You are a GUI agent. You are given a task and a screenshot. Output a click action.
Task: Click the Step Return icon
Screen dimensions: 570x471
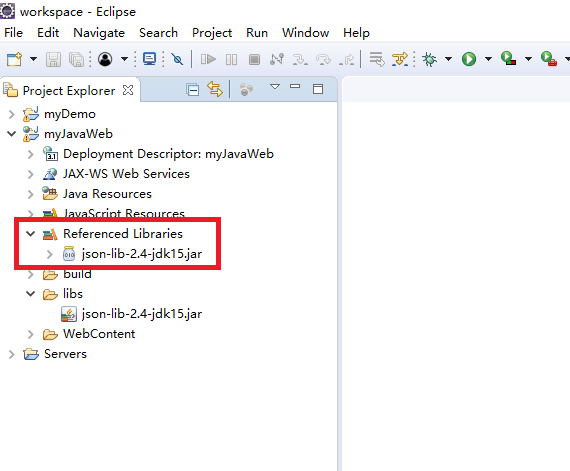coord(346,60)
